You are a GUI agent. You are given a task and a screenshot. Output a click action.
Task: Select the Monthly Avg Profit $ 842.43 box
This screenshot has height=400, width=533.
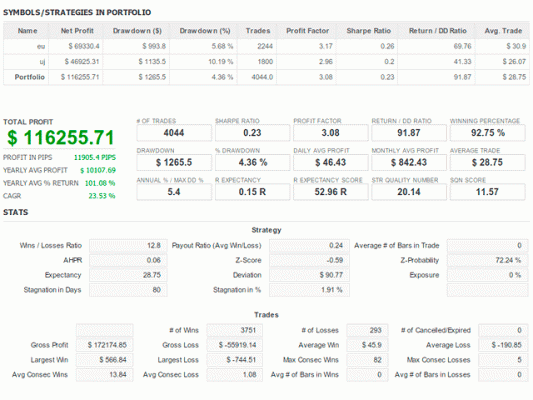(x=409, y=162)
